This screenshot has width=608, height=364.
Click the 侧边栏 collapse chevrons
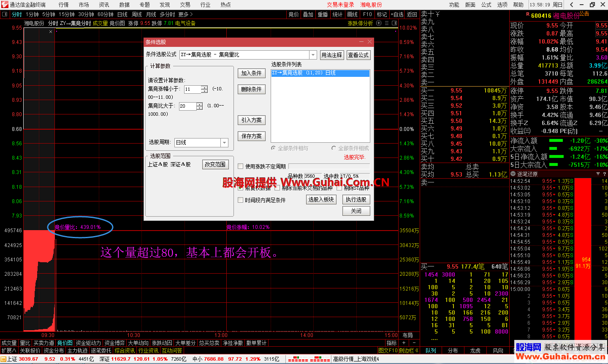417,350
